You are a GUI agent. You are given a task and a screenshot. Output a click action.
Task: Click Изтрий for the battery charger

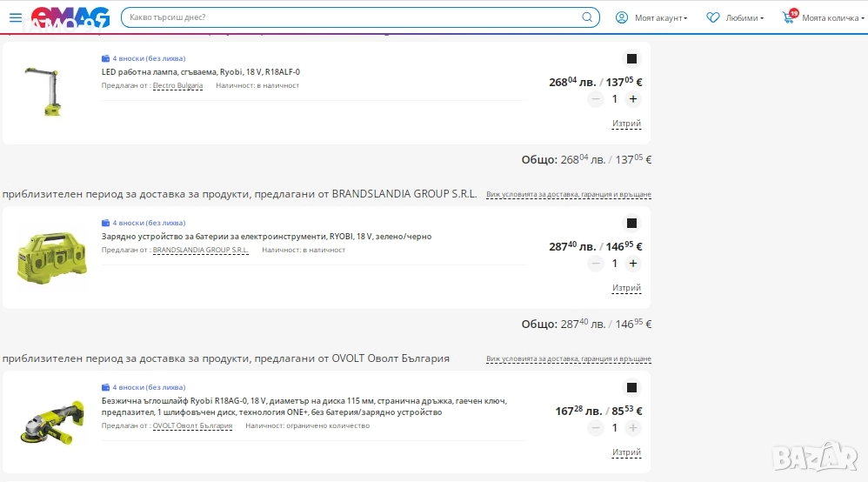626,288
